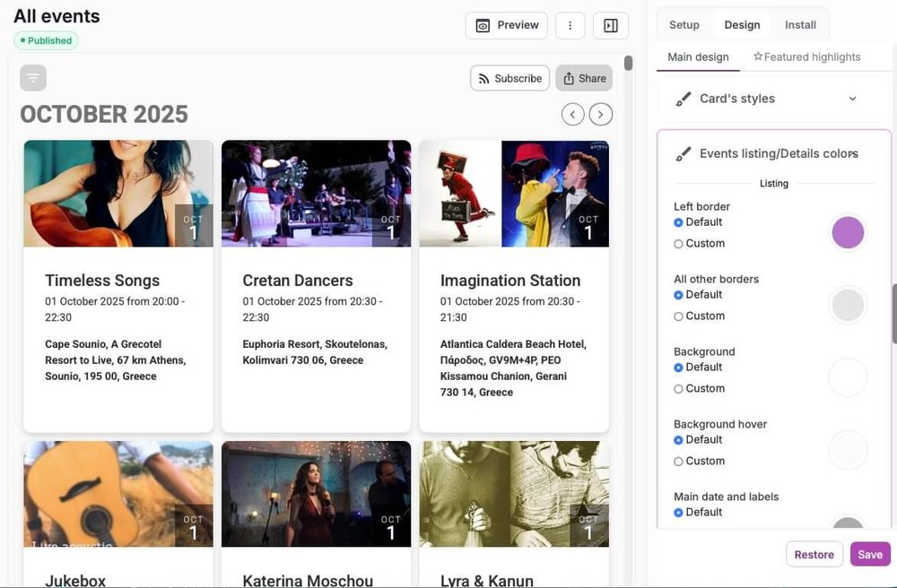897x588 pixels.
Task: Click the brush icon beside Card's styles
Action: coord(683,99)
